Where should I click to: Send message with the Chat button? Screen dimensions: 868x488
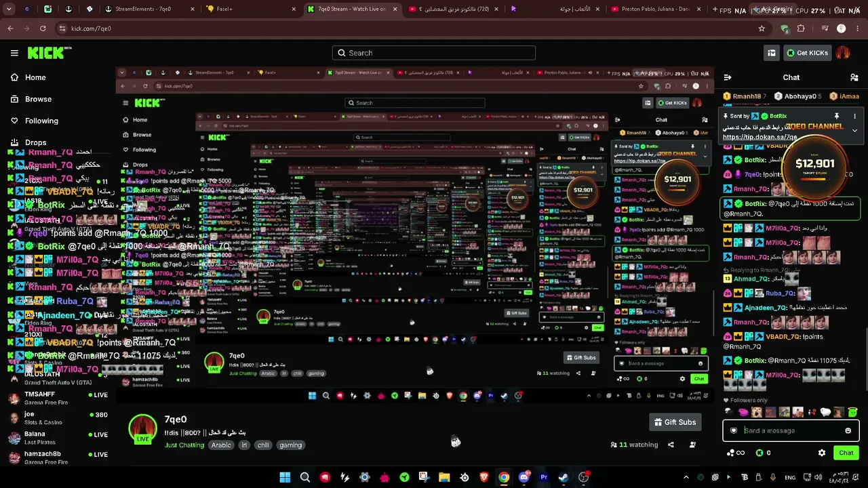click(x=846, y=453)
